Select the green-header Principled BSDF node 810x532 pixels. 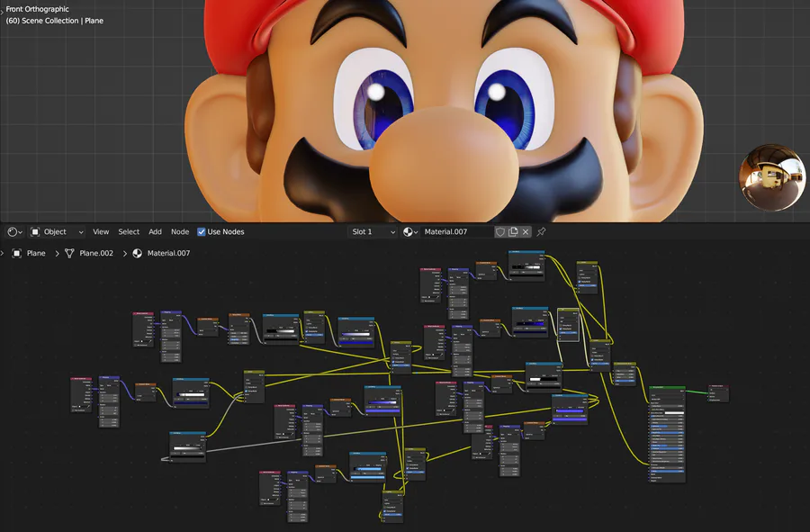[667, 434]
